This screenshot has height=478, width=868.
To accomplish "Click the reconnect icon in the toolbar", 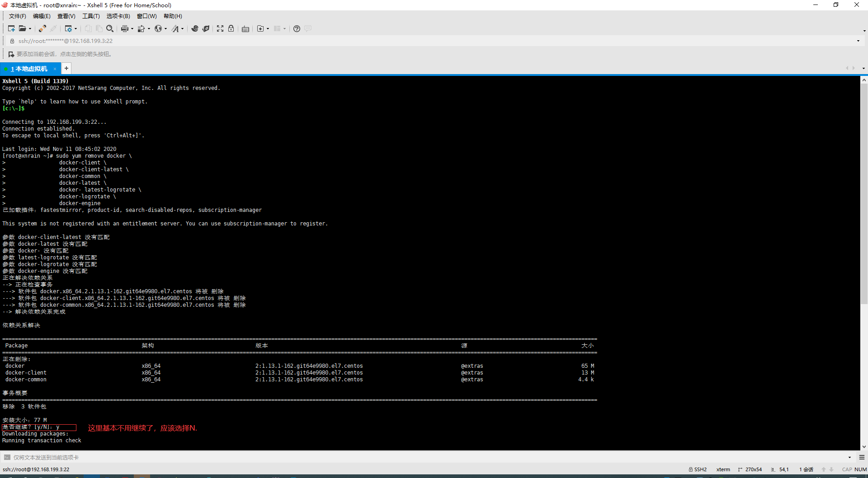I will point(42,28).
